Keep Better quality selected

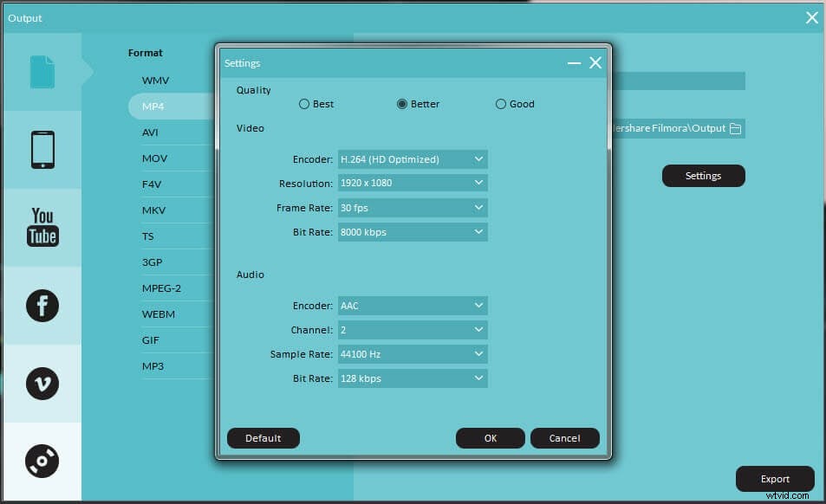[x=401, y=103]
